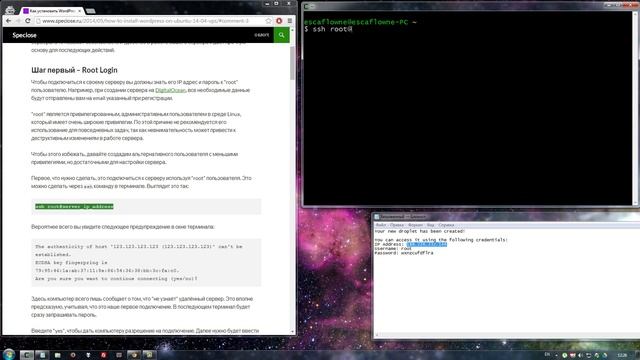640x360 pixels.
Task: Click the last active taskbar app button
Action: coord(149,355)
